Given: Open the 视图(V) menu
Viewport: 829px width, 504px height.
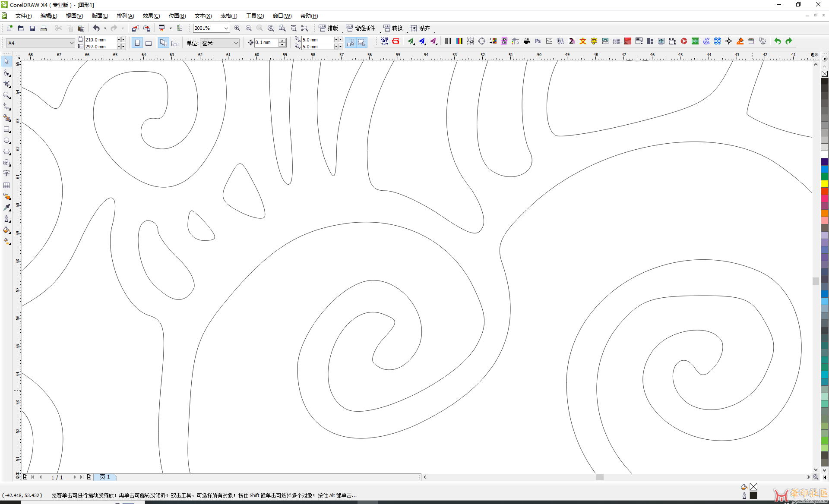Looking at the screenshot, I should pos(74,16).
